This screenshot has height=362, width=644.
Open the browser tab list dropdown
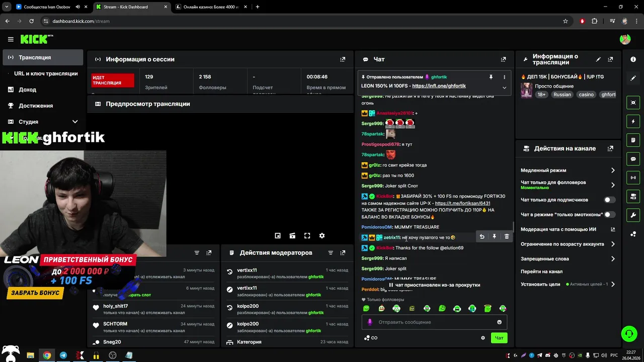coord(7,7)
